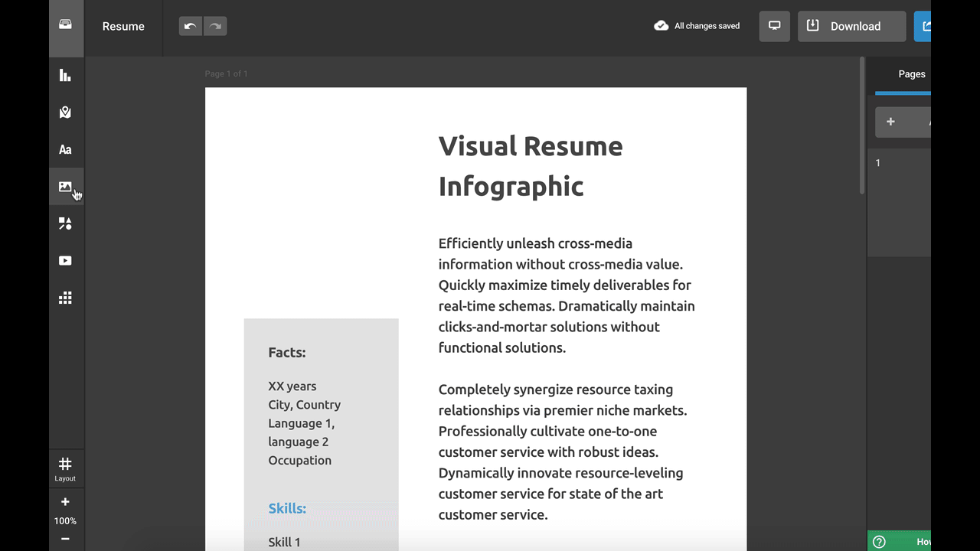
Task: Open the Images/graphics panel
Action: [x=65, y=187]
